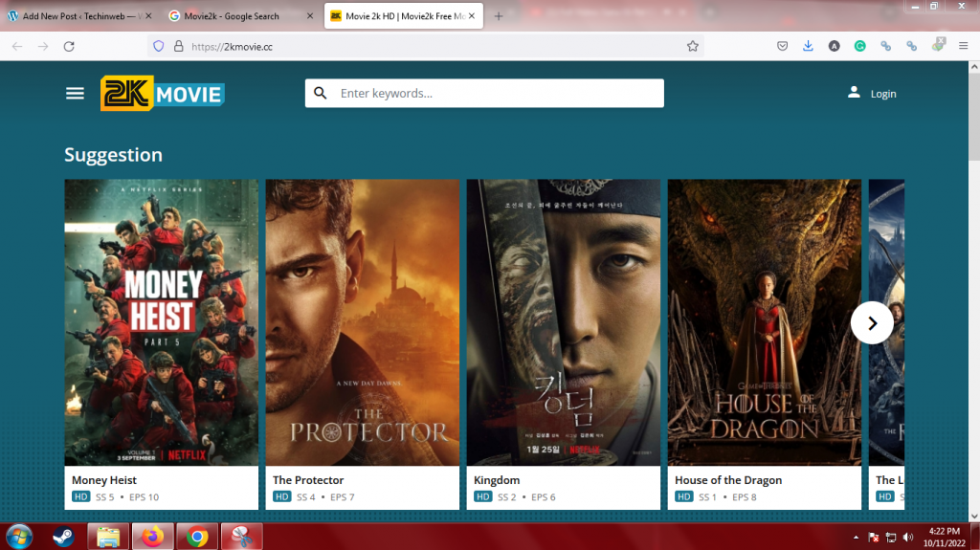
Task: Open the Money Heist poster
Action: click(x=161, y=322)
